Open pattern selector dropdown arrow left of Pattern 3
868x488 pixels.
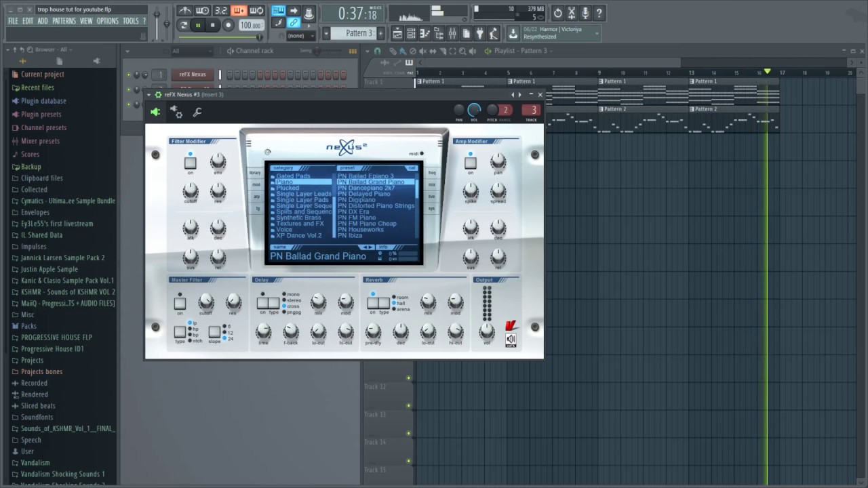point(326,33)
